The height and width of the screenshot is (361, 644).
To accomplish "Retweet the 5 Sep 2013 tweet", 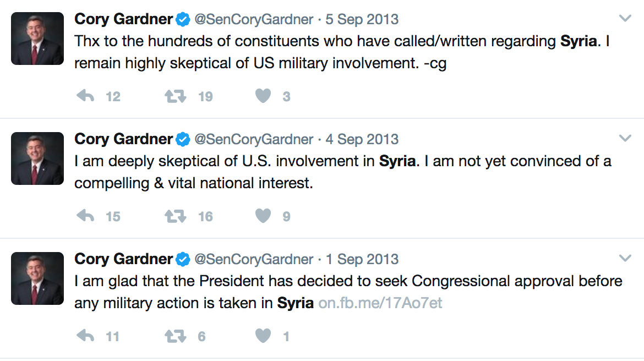I will tap(176, 97).
